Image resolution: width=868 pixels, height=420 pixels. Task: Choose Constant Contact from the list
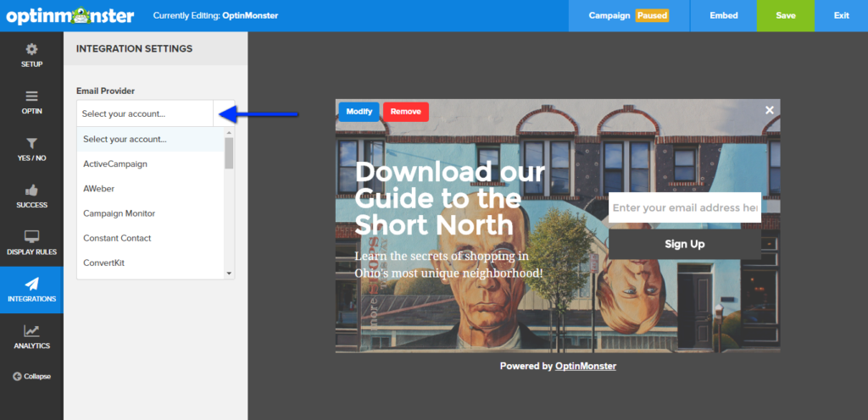(150, 238)
